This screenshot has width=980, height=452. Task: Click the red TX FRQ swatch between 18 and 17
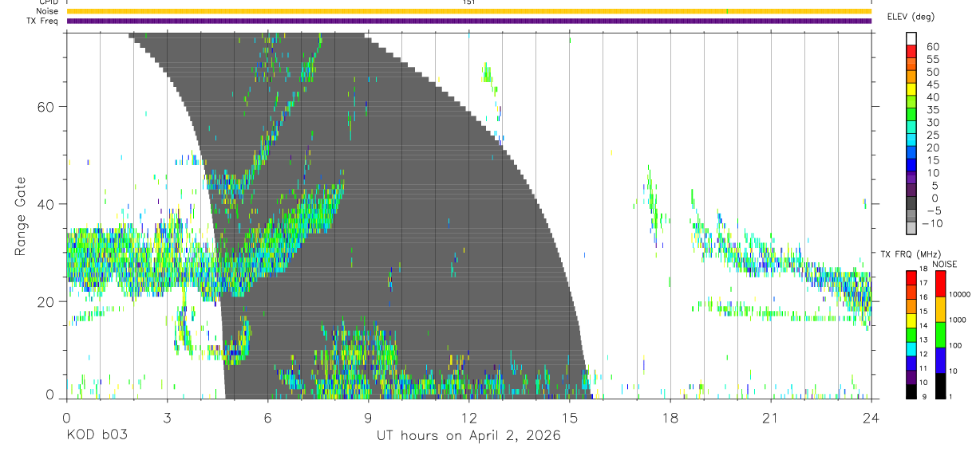pyautogui.click(x=911, y=277)
